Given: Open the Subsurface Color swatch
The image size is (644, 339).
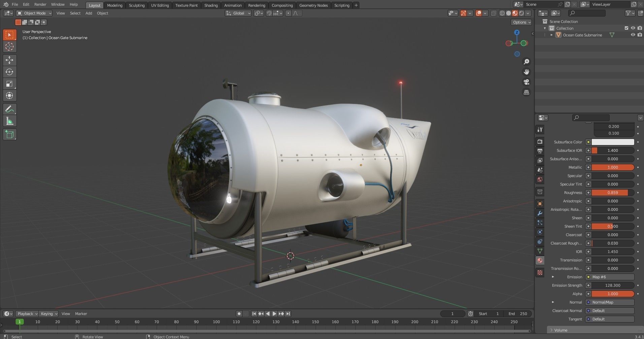Looking at the screenshot, I should [614, 142].
